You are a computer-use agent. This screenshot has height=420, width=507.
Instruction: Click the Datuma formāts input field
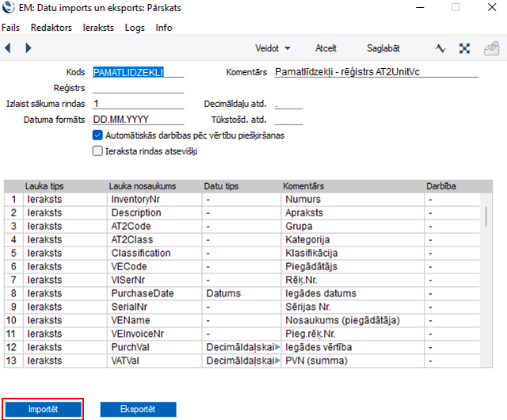(138, 120)
